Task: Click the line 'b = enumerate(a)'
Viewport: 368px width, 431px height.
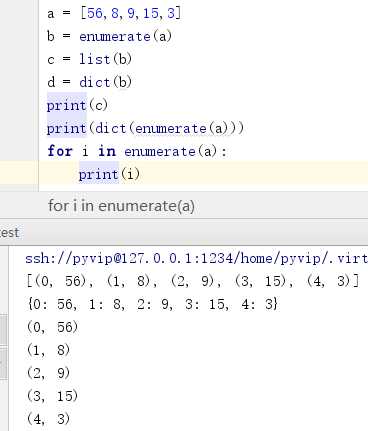Action: tap(110, 36)
